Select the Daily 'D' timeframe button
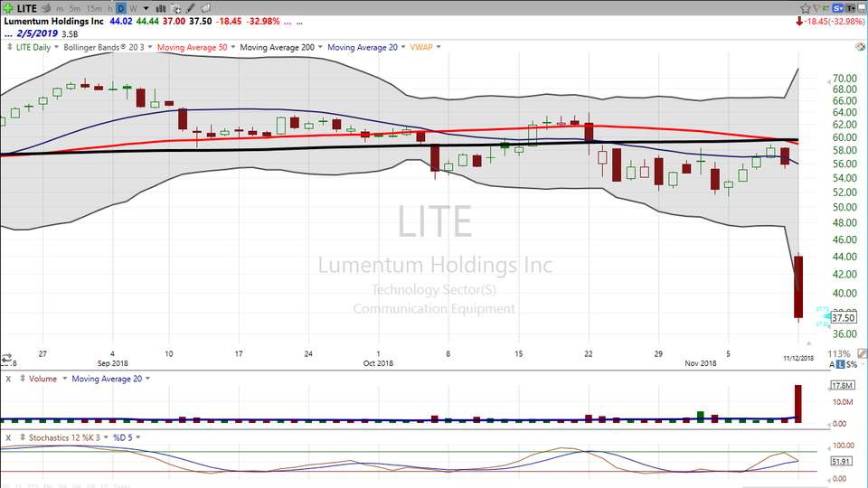Viewport: 868px width, 488px height. (x=120, y=8)
